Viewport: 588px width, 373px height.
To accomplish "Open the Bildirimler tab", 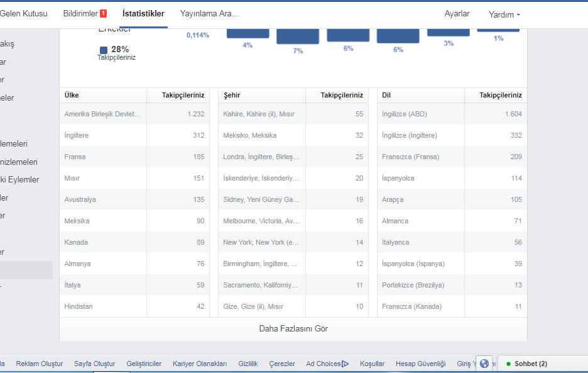I will tap(85, 13).
